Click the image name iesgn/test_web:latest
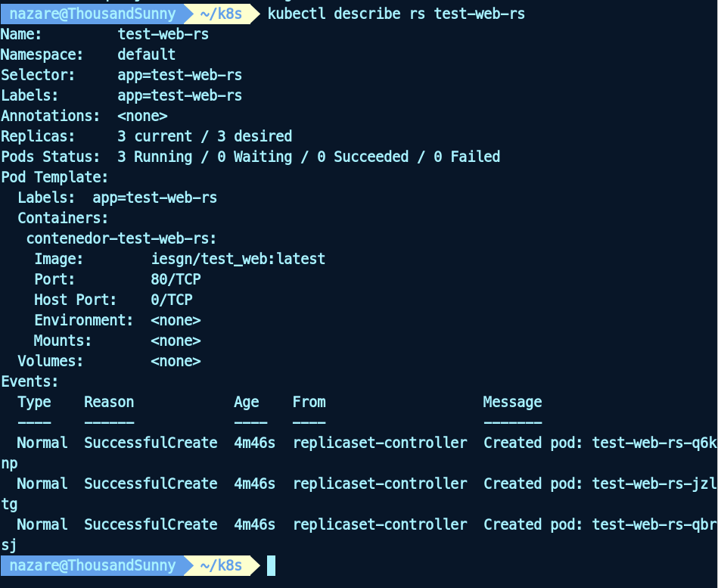718x588 pixels. click(238, 259)
